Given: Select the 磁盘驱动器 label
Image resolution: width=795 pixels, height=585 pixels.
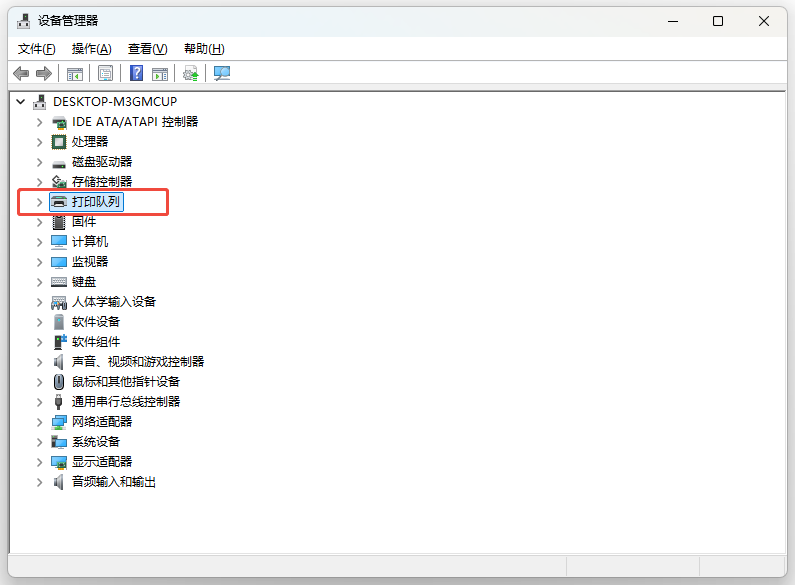Looking at the screenshot, I should coord(102,162).
